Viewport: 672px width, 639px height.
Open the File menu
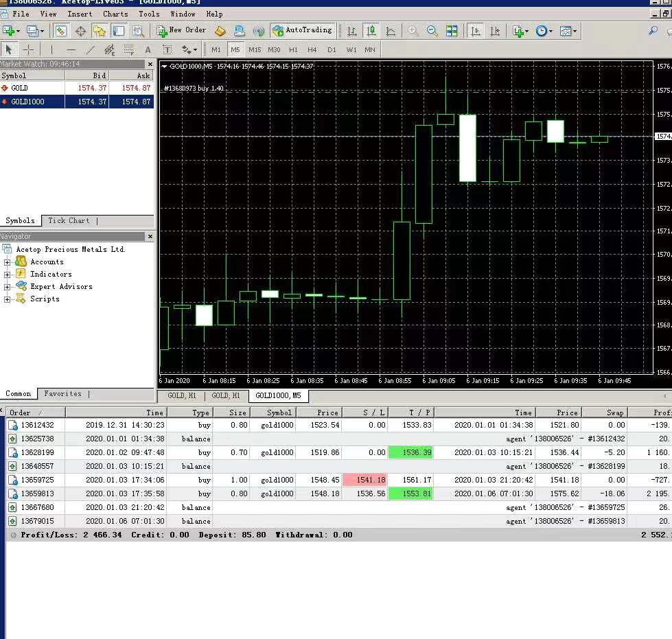(x=21, y=14)
